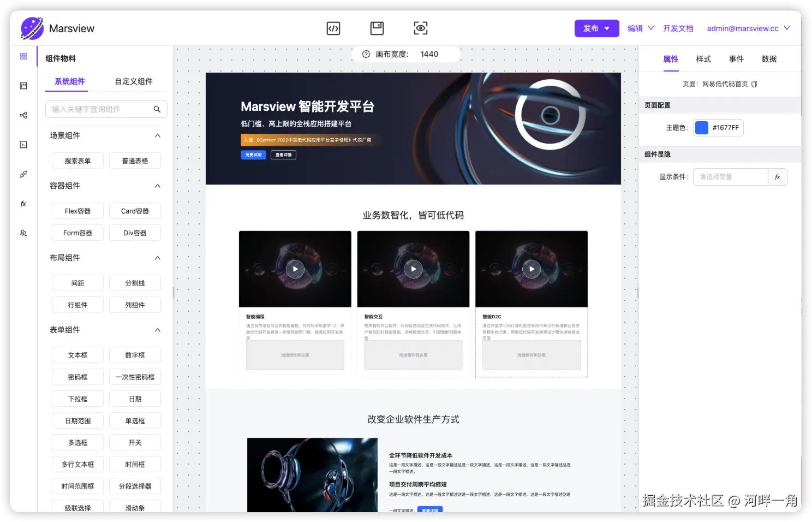The height and width of the screenshot is (522, 812).
Task: Play the 智能D2C video
Action: [532, 269]
